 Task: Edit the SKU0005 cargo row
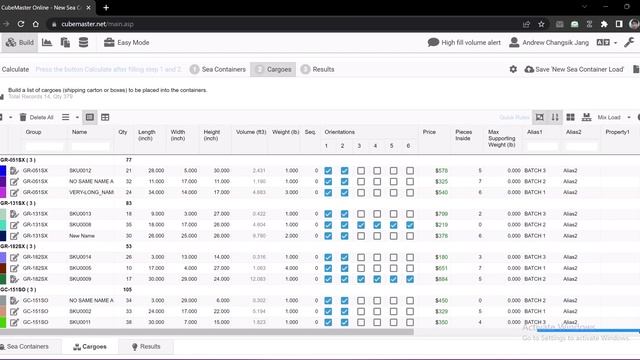(14, 268)
